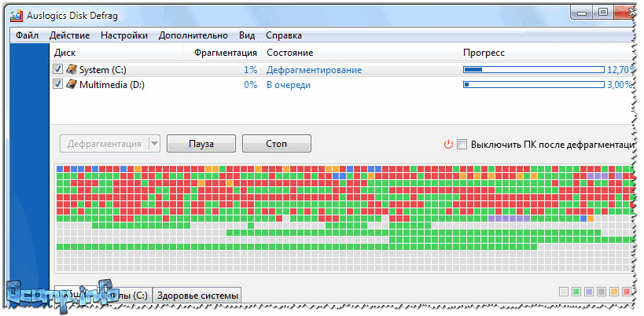The image size is (644, 316).
Task: Click the purple legend swatch icon
Action: pos(589,292)
